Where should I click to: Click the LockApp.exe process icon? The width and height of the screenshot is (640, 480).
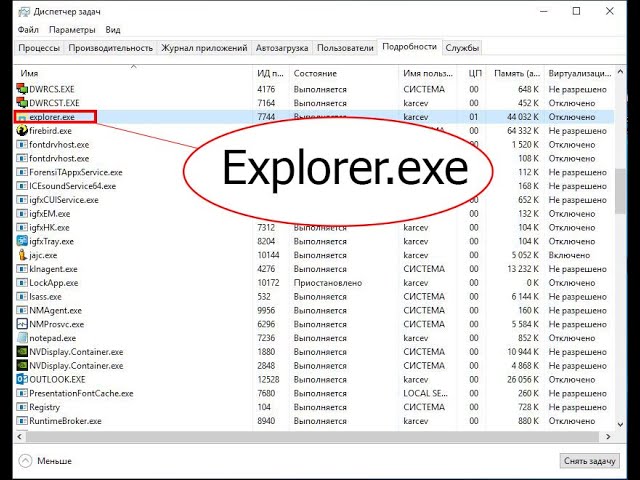tap(22, 282)
